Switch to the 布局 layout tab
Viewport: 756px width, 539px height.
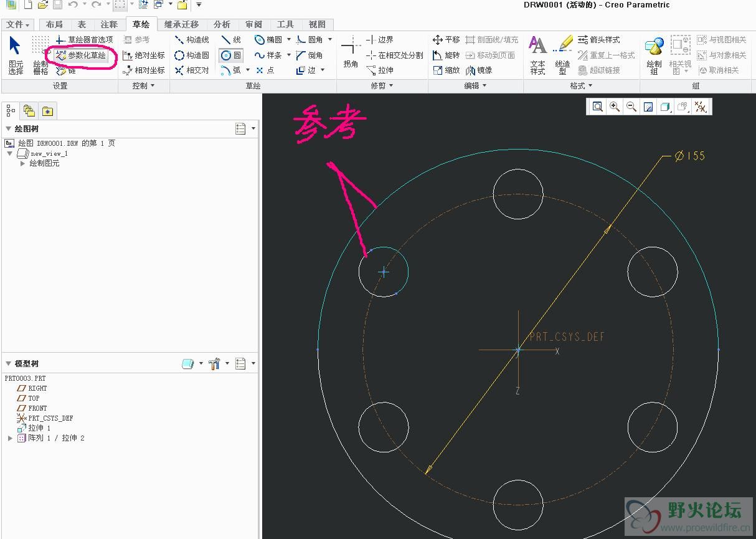[54, 24]
